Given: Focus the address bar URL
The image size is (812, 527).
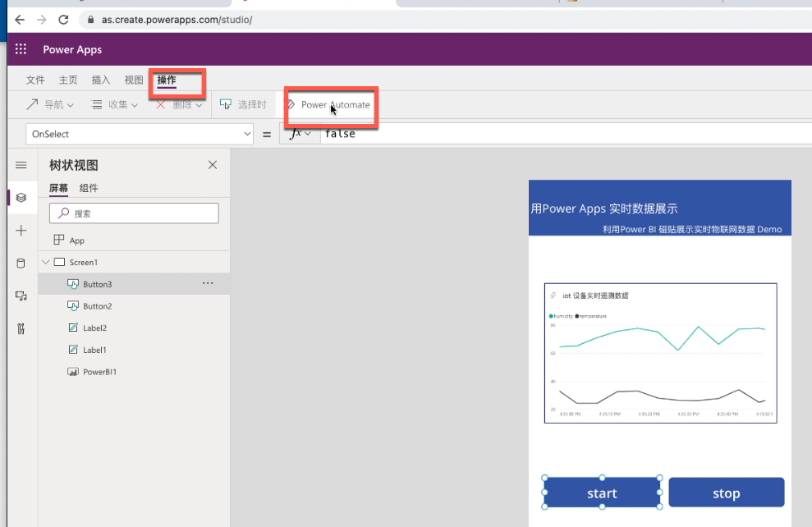Looking at the screenshot, I should (x=177, y=20).
